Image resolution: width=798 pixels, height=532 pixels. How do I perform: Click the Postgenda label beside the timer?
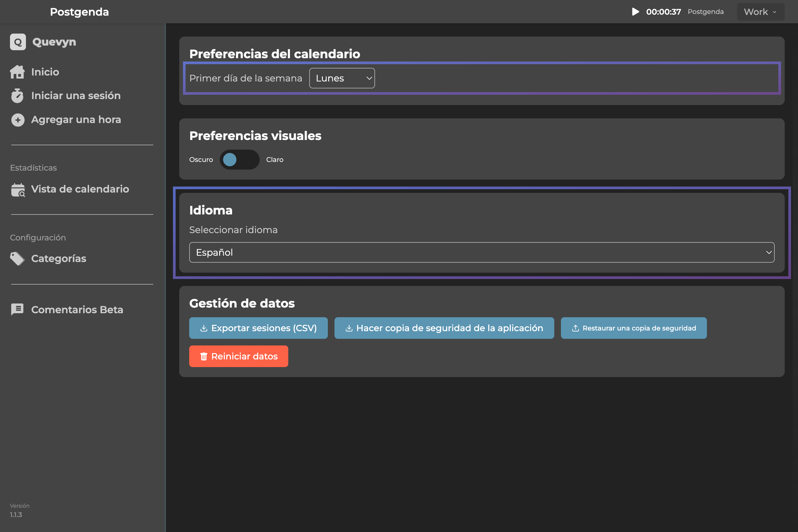pos(706,12)
